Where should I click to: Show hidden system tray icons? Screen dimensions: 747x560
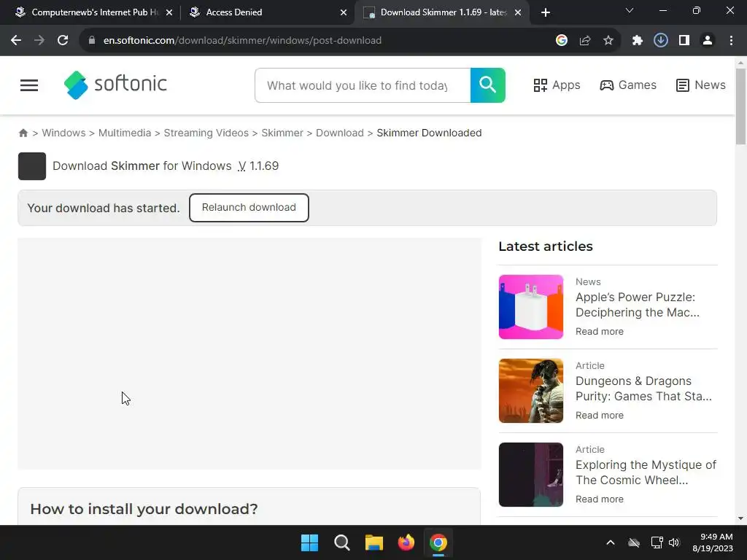(611, 542)
